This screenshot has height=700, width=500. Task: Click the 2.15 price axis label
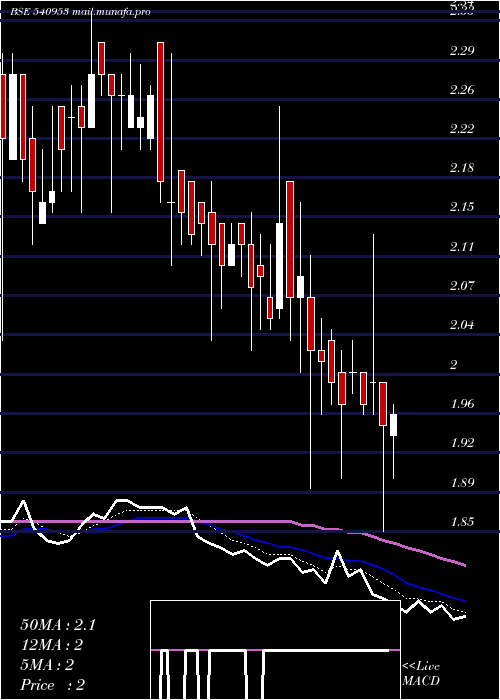[x=462, y=207]
